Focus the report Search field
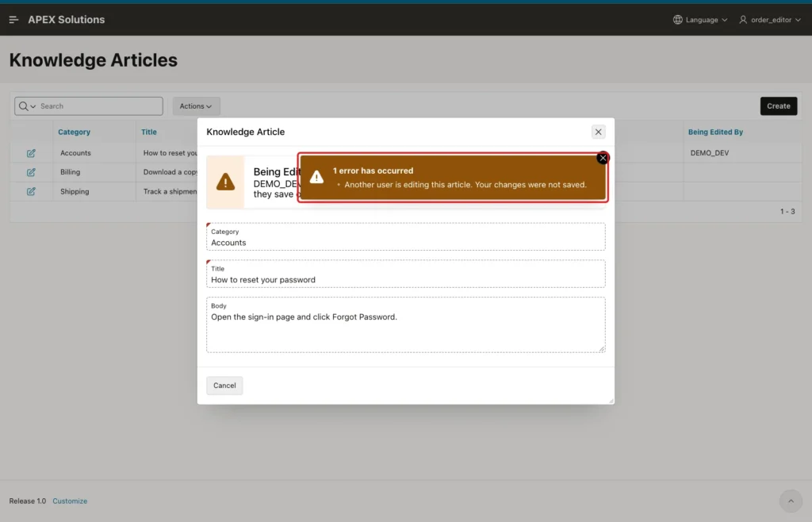 (100, 106)
